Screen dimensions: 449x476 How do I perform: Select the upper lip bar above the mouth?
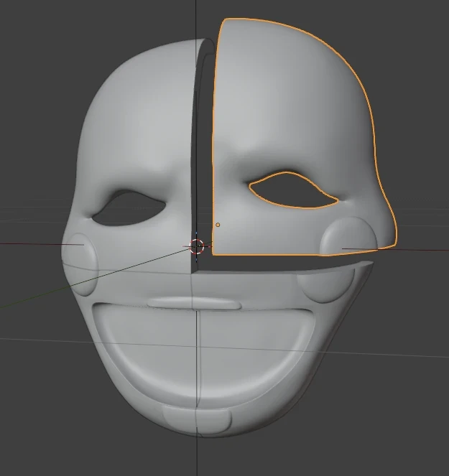[x=195, y=303]
